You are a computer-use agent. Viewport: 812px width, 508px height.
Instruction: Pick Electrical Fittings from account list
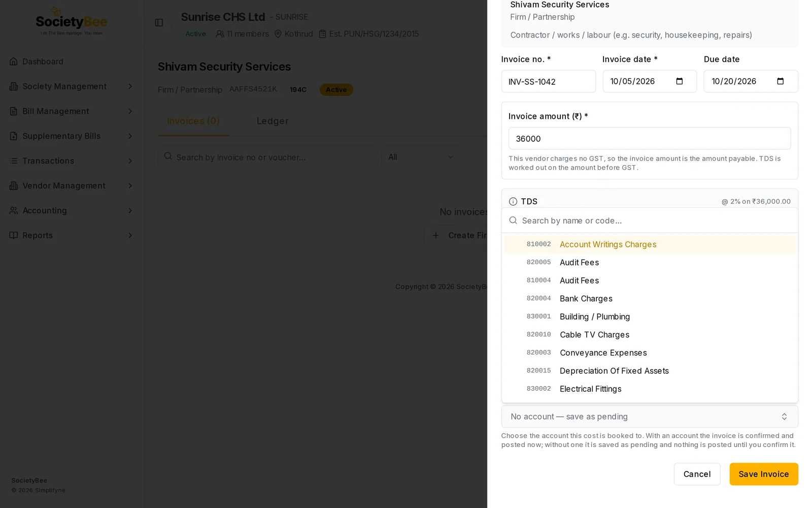[650, 389]
